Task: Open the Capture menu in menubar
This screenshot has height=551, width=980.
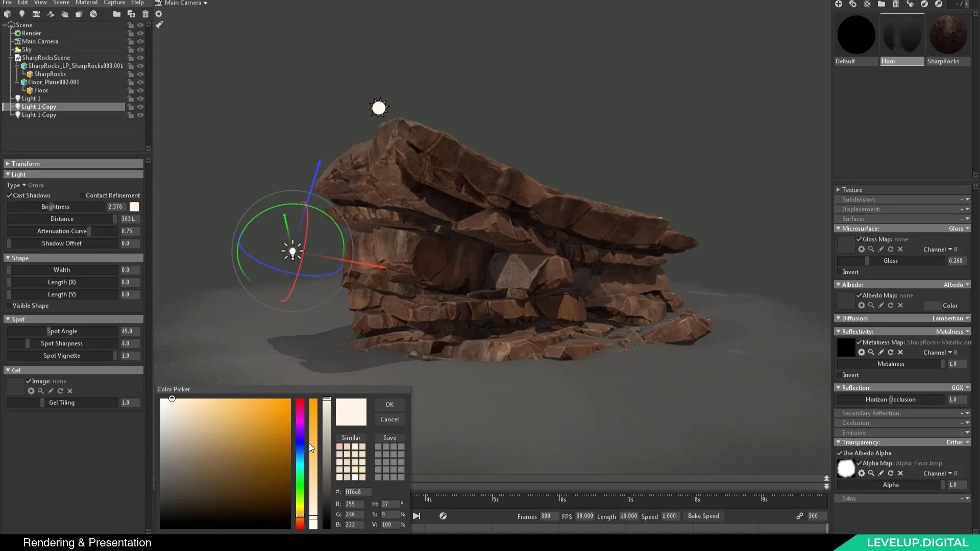Action: click(114, 3)
